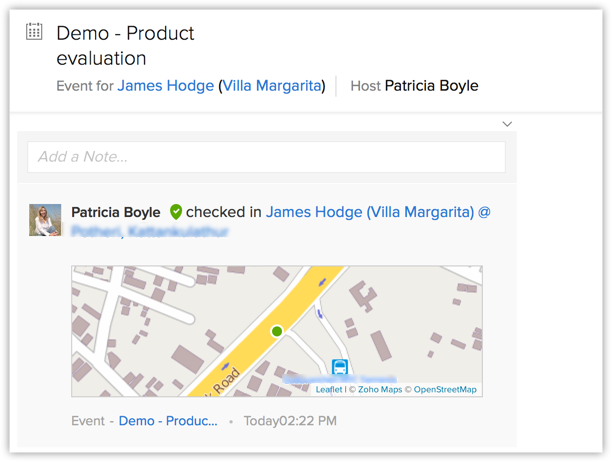Open the Demo - Produc... event link

[x=168, y=421]
